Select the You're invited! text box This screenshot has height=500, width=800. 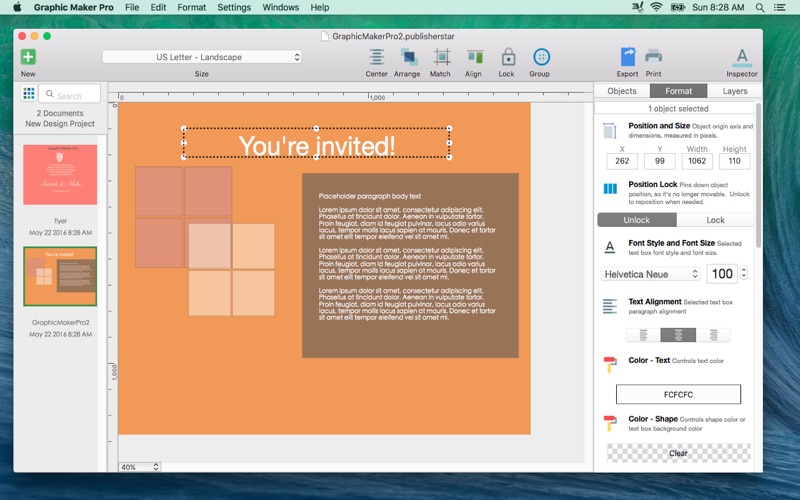pyautogui.click(x=316, y=143)
